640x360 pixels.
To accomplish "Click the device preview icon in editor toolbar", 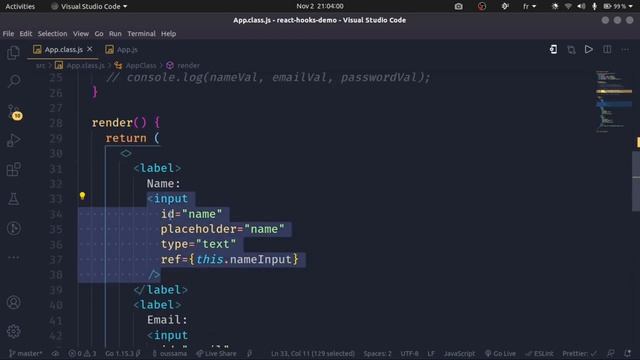I will (x=553, y=49).
